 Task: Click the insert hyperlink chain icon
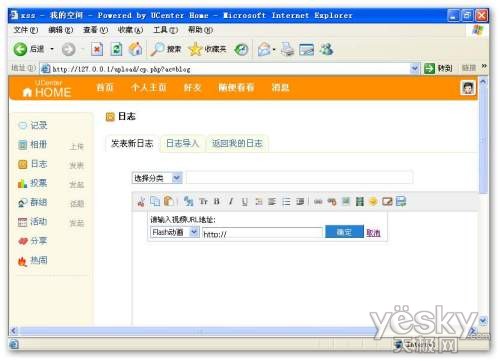(318, 202)
